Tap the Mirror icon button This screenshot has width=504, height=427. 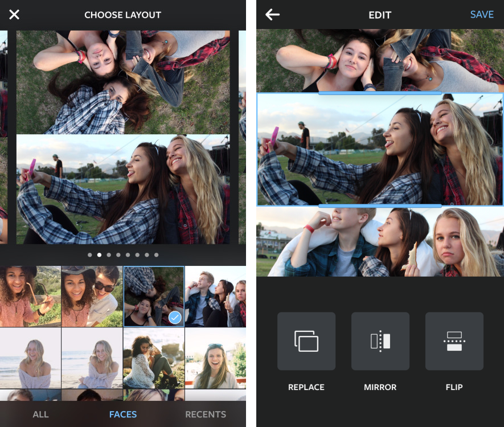coord(380,341)
